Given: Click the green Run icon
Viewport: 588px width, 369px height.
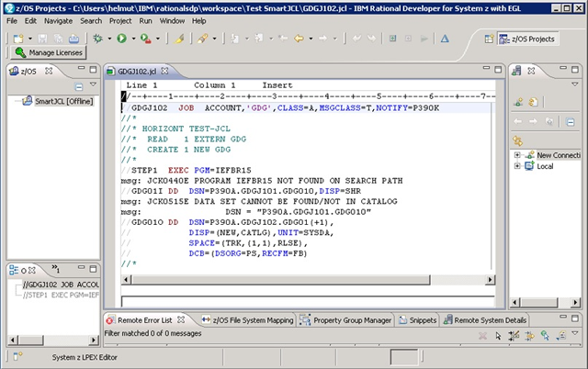Looking at the screenshot, I should (121, 39).
